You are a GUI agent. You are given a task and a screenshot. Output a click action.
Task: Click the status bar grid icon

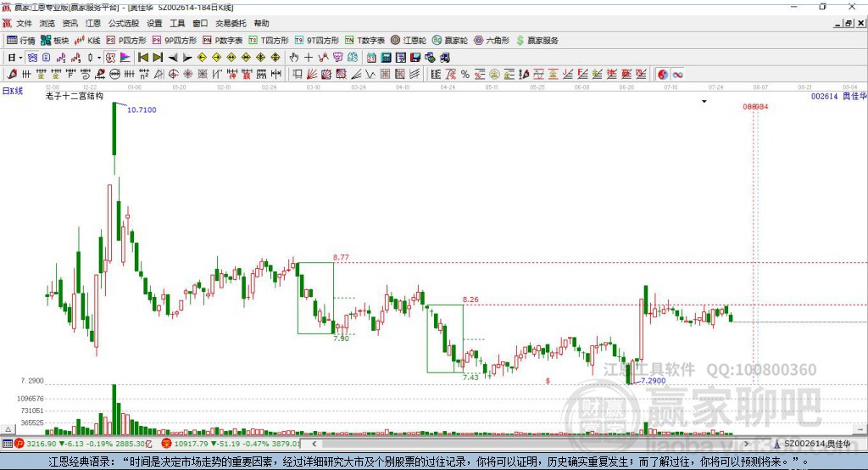coord(7,444)
